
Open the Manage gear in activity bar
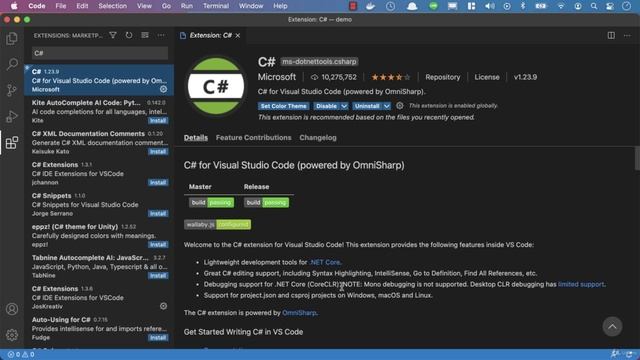point(12,335)
